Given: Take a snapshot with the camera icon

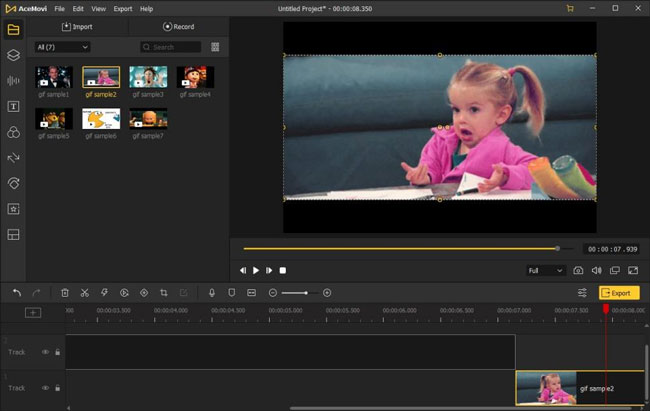Looking at the screenshot, I should coord(578,270).
